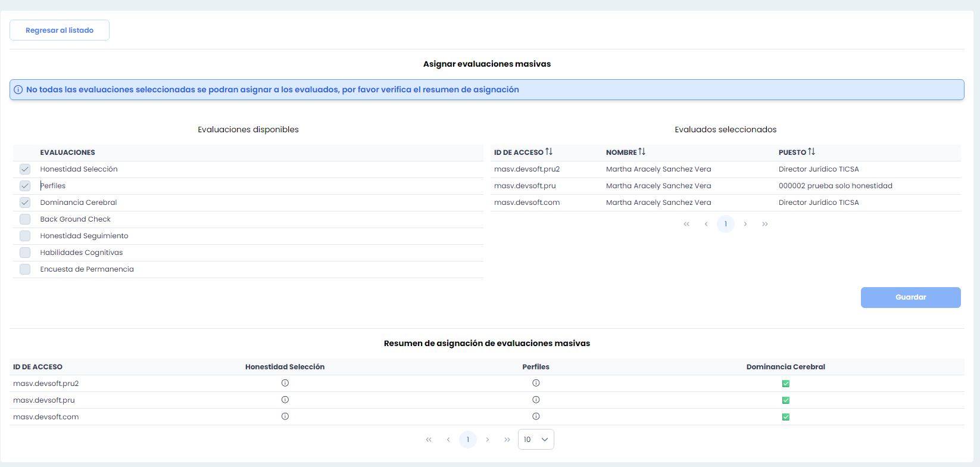
Task: Select page 1 in the resumen paginator
Action: (x=468, y=440)
